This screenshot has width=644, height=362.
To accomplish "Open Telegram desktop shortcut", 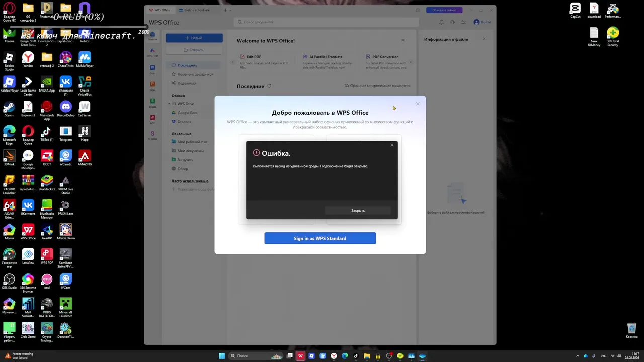I will coord(66,134).
